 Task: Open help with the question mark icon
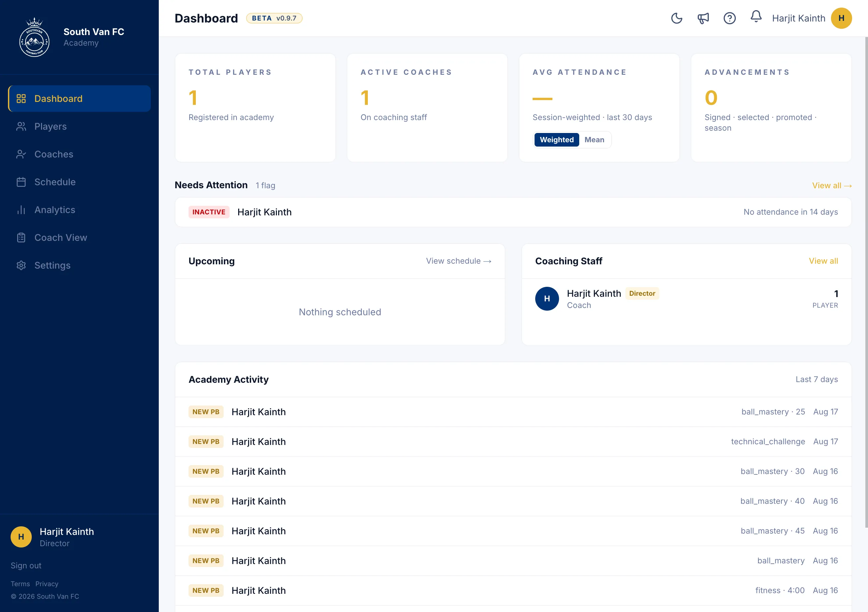tap(729, 18)
